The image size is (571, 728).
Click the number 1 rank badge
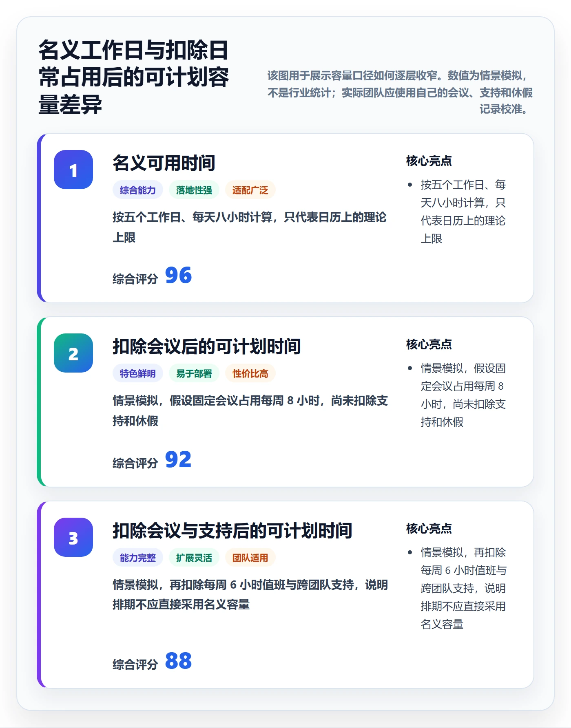73,170
